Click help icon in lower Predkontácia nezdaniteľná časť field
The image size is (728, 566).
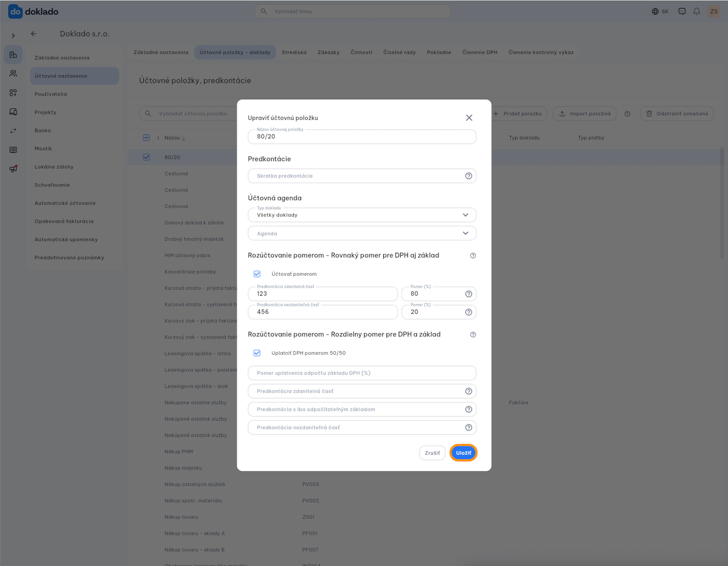click(x=468, y=427)
